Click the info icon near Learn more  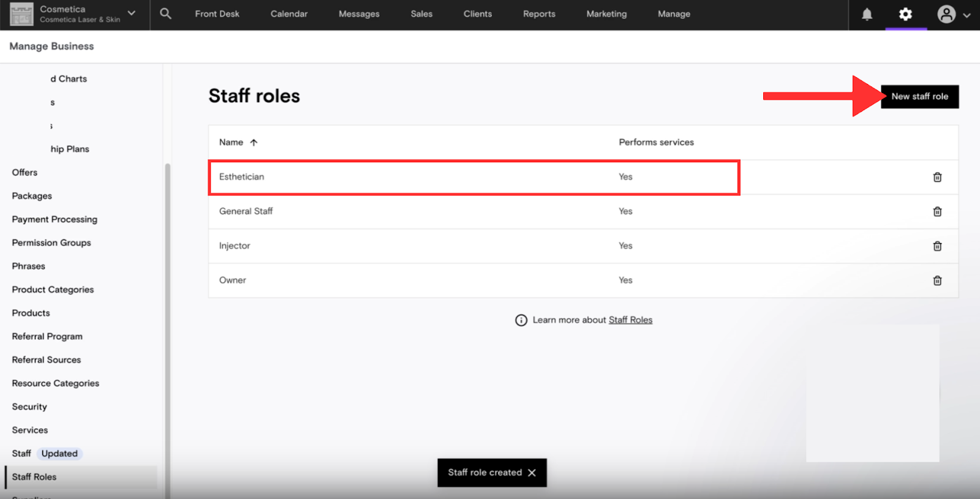[521, 320]
